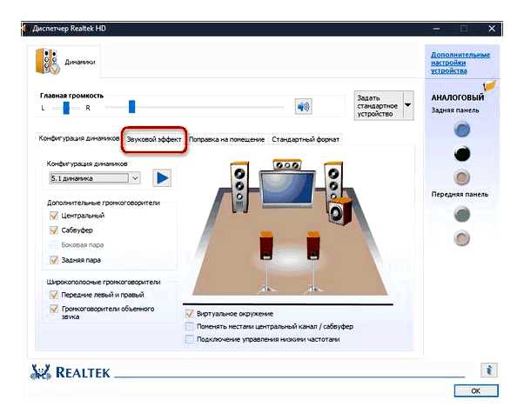
Task: Enable Поменять местами центральный канал / сабвуфер
Action: [x=190, y=326]
